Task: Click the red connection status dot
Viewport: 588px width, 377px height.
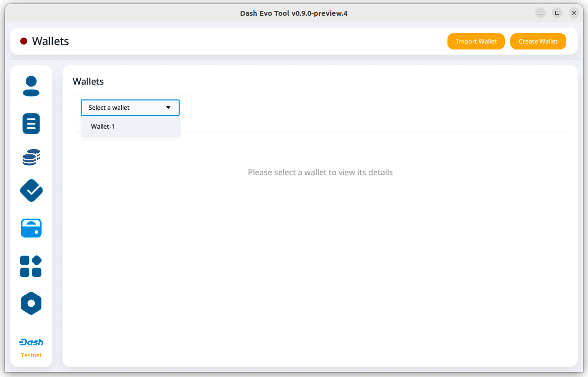Action: tap(24, 41)
